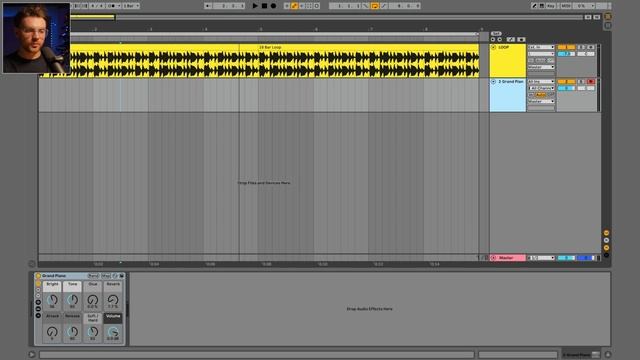
Task: Click Drop Files and Devices Here area
Action: click(264, 183)
